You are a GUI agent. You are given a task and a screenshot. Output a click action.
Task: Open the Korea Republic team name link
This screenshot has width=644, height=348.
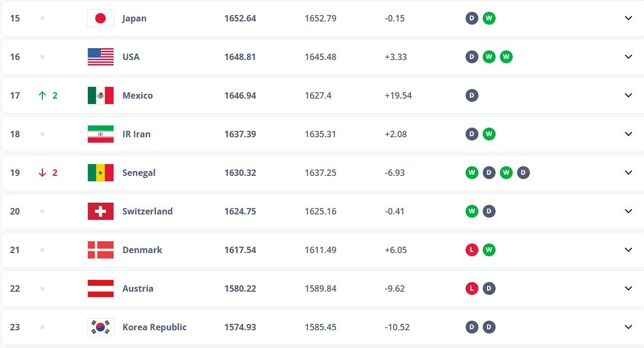(x=154, y=327)
